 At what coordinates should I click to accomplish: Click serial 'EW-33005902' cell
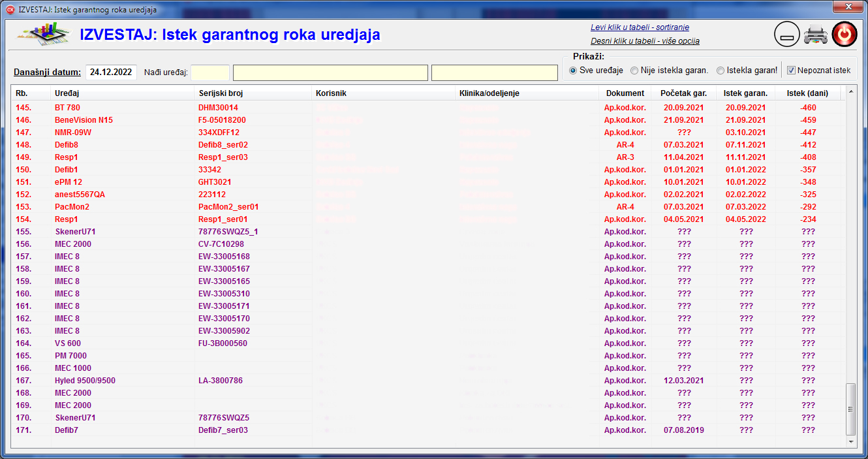(x=224, y=331)
